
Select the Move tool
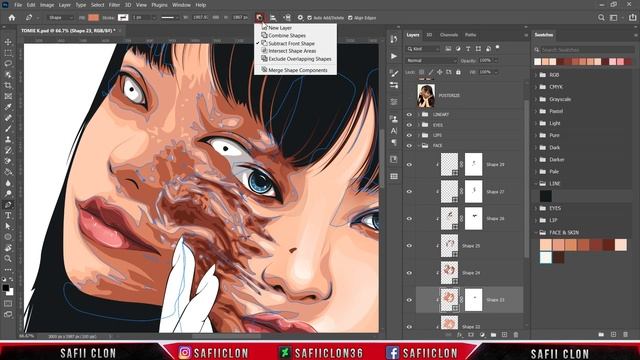click(x=8, y=42)
